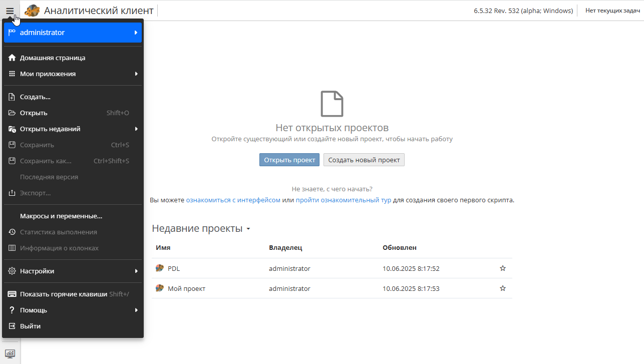Screen dimensions: 644x364
Task: Expand the Недавние проекты dropdown
Action: click(248, 229)
